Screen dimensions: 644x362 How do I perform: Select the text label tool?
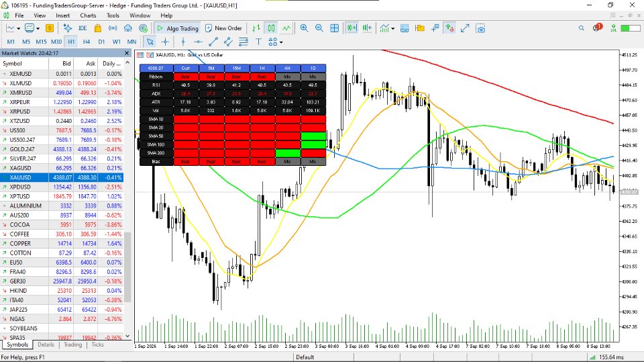tap(258, 42)
